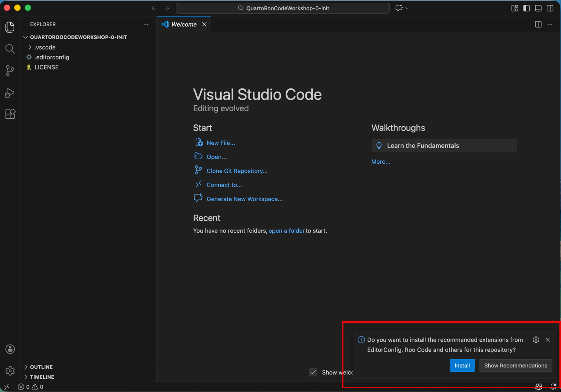This screenshot has height=392, width=561.
Task: Click the Install button
Action: [462, 366]
